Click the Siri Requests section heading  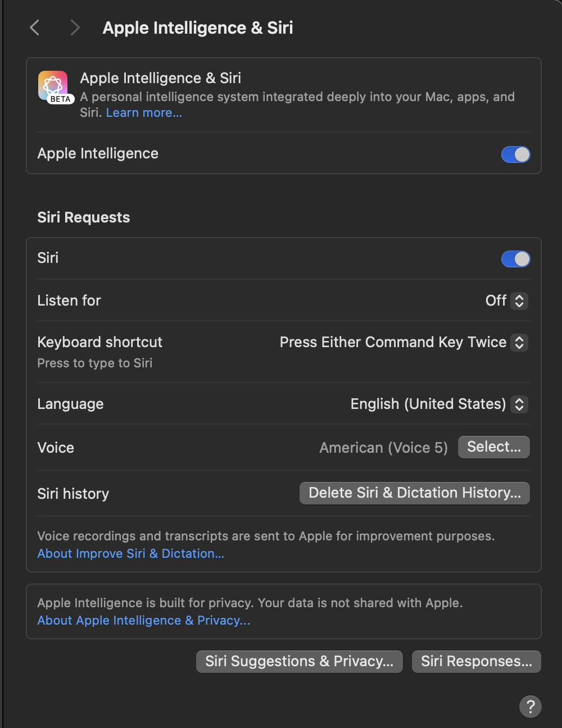point(84,217)
